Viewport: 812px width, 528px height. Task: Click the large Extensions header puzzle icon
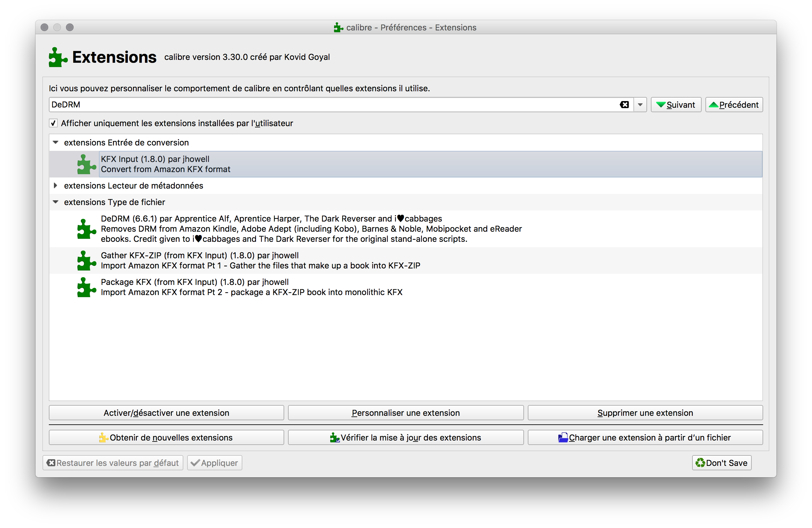(58, 57)
